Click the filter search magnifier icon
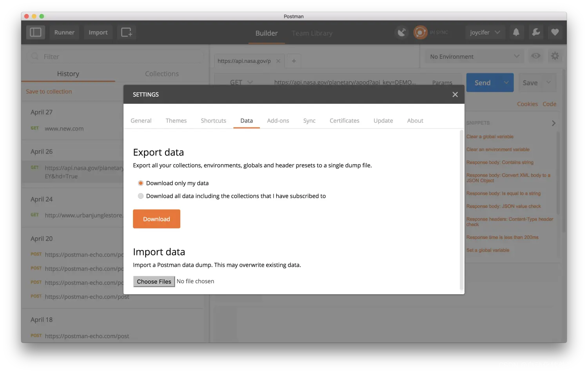 (x=35, y=56)
